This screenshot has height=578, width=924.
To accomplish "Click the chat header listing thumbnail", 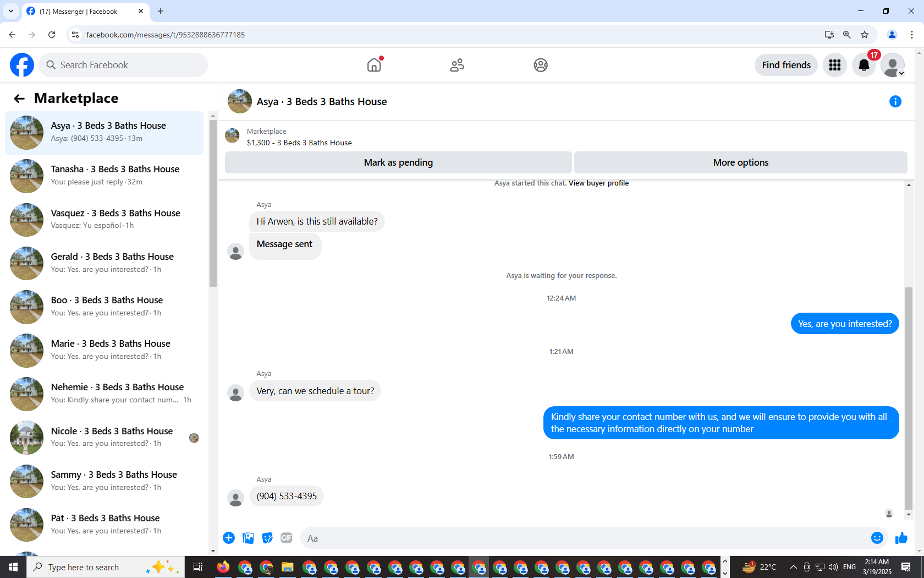I will 240,101.
